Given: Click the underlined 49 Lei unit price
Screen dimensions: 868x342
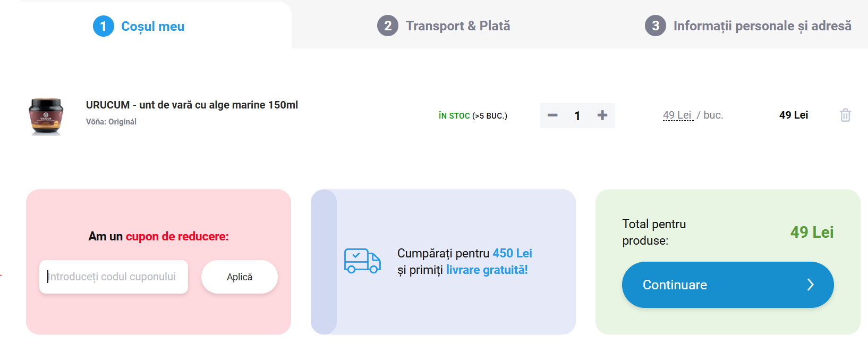Looking at the screenshot, I should (x=677, y=115).
